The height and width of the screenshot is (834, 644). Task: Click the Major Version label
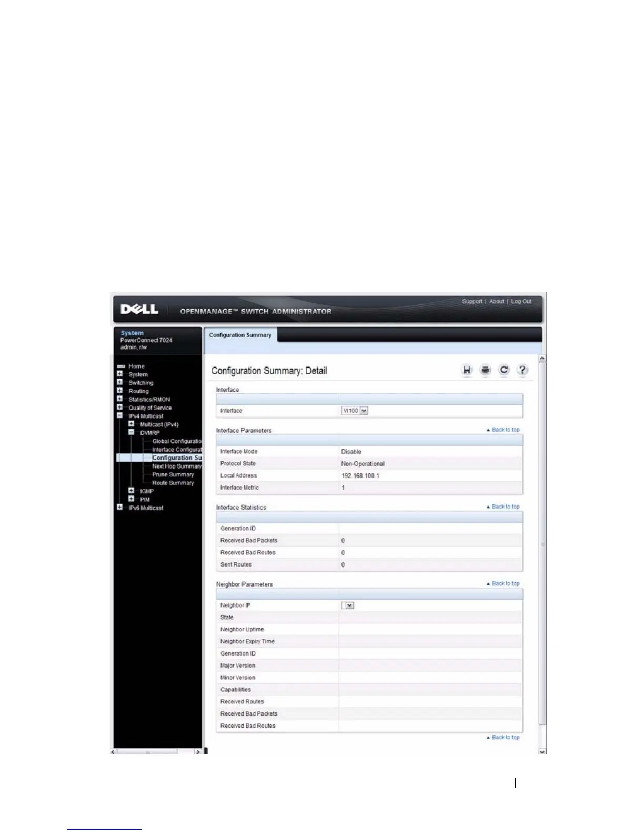pos(237,666)
